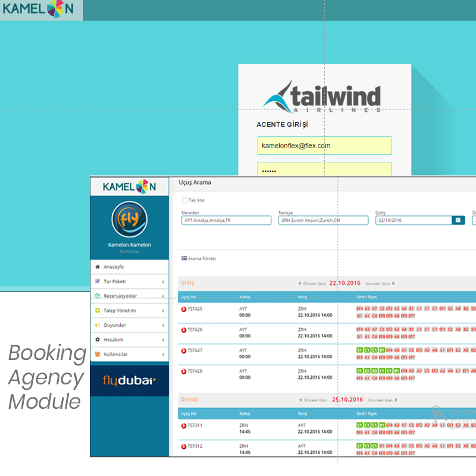Click the airline icon beside TST427
Screen dimensions: 476x476
[184, 351]
